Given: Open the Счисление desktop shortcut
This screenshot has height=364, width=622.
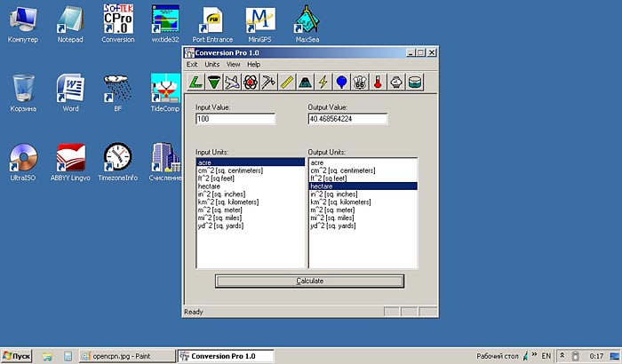Looking at the screenshot, I should [x=165, y=162].
